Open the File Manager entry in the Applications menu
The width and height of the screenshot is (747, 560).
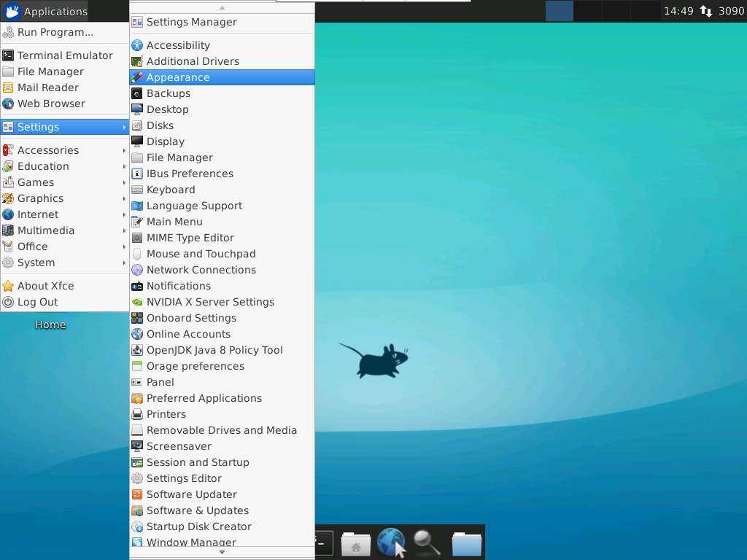(x=65, y=71)
